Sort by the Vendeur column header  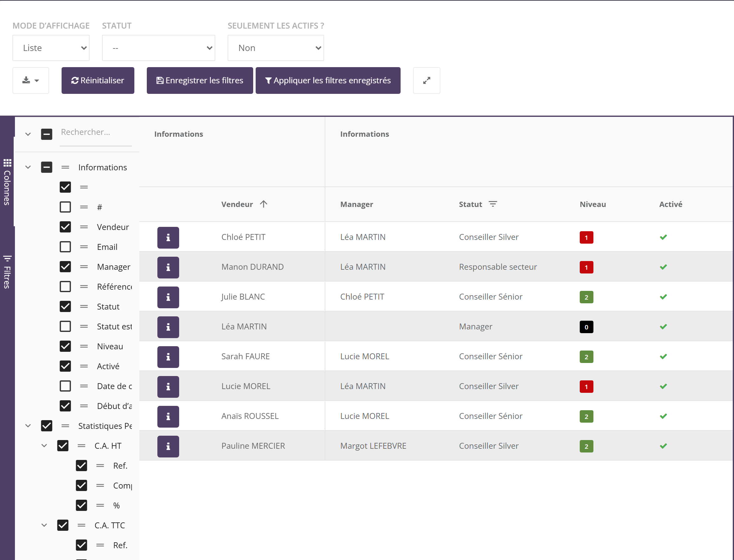[x=237, y=204]
